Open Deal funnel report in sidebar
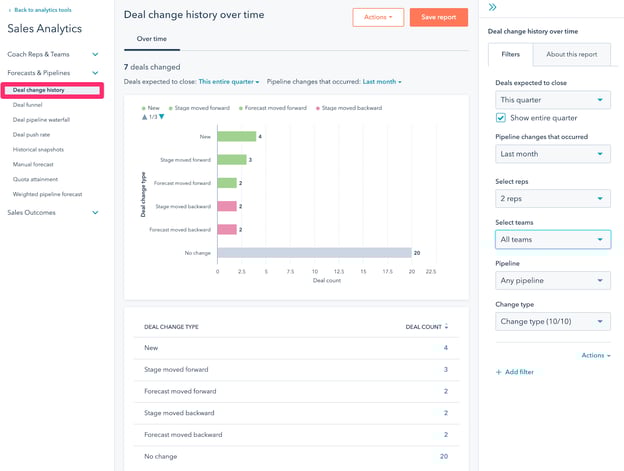 click(x=28, y=104)
